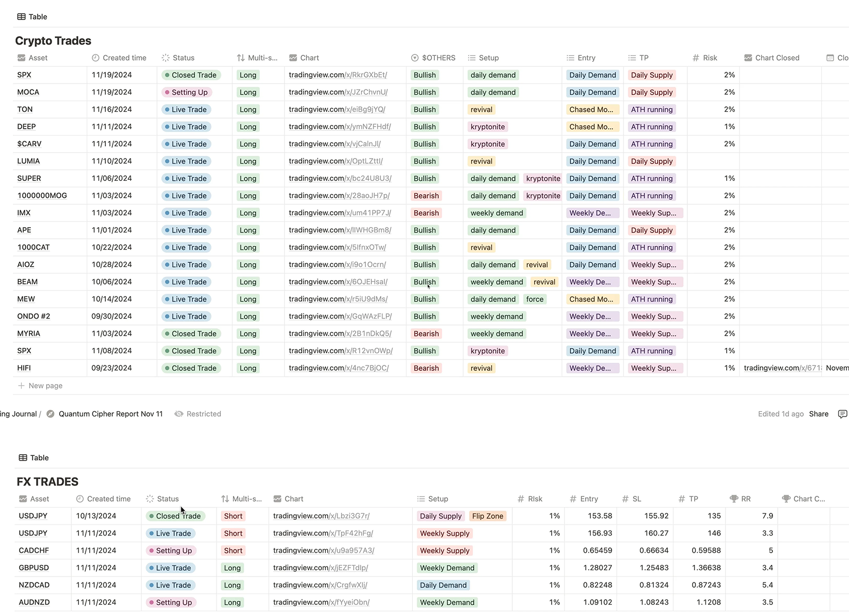Click the Chart column icon in FX TRADES header
The width and height of the screenshot is (849, 616).
[x=278, y=498]
